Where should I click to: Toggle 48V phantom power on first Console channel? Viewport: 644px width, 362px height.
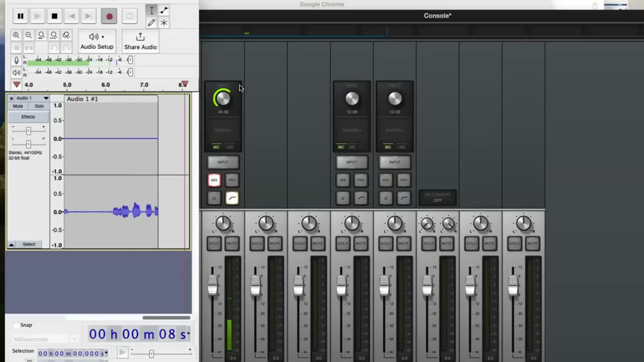click(x=214, y=180)
